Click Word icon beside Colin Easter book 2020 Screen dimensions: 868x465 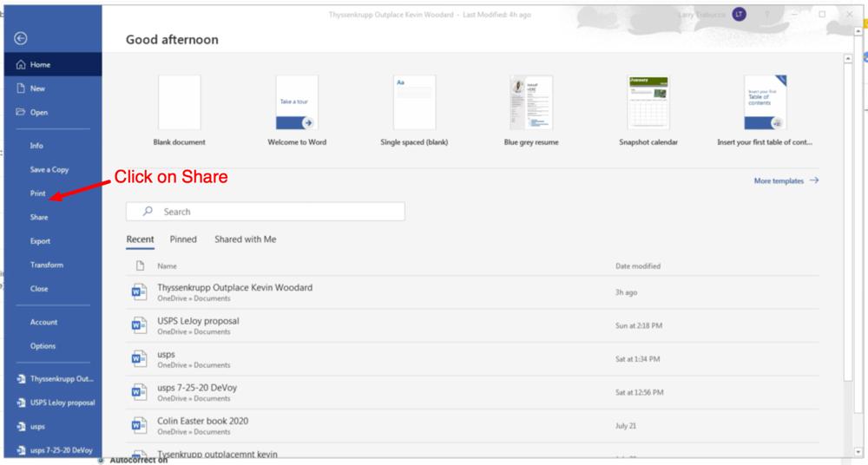pyautogui.click(x=139, y=425)
